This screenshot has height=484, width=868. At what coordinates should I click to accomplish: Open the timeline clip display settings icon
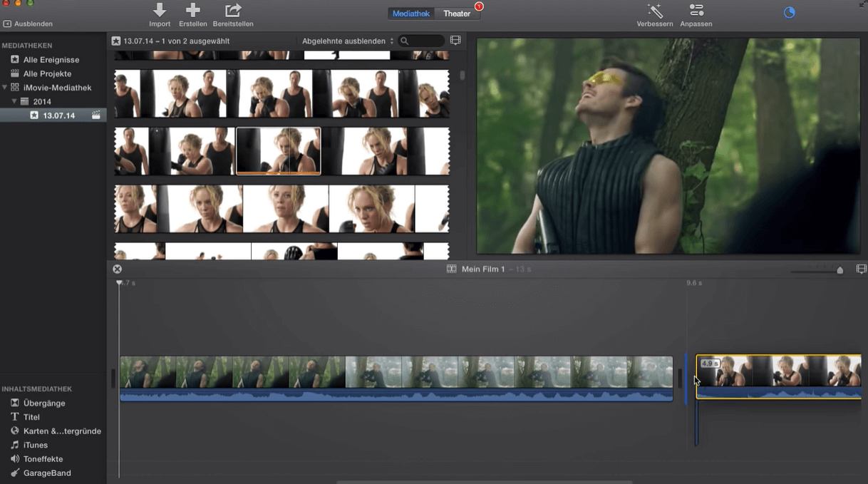point(861,269)
